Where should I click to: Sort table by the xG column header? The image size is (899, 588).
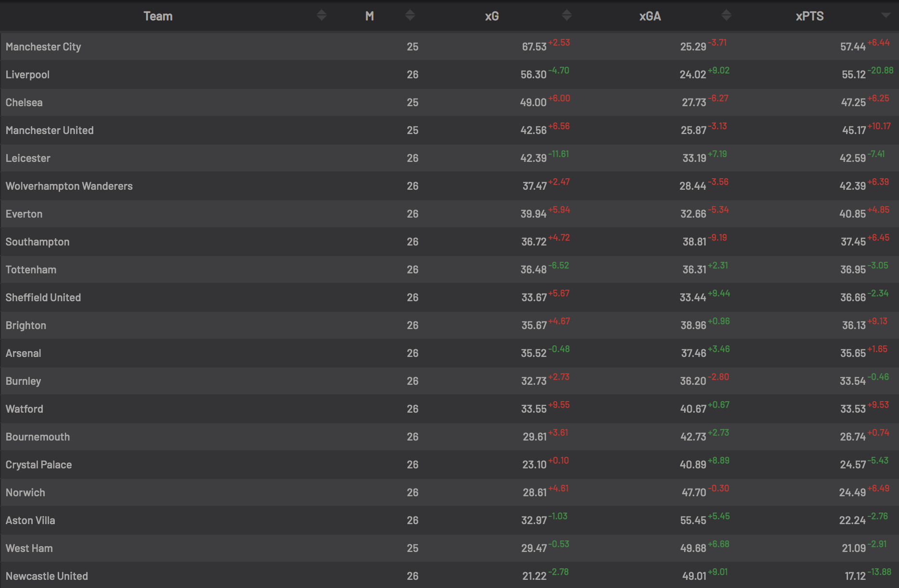492,16
